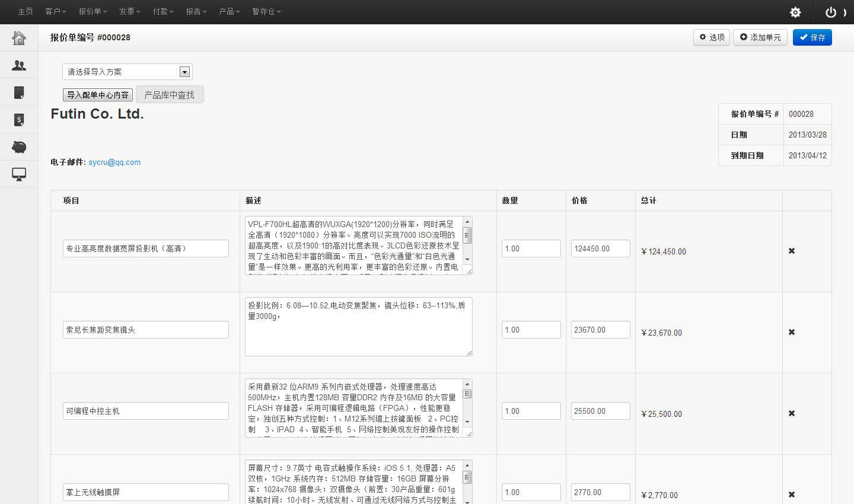Open the 产品 dropdown menu
Screen dimensions: 854x504
pos(230,11)
